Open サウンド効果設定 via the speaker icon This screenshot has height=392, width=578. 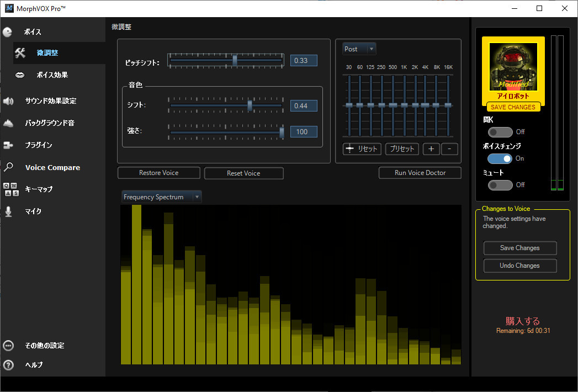(8, 101)
